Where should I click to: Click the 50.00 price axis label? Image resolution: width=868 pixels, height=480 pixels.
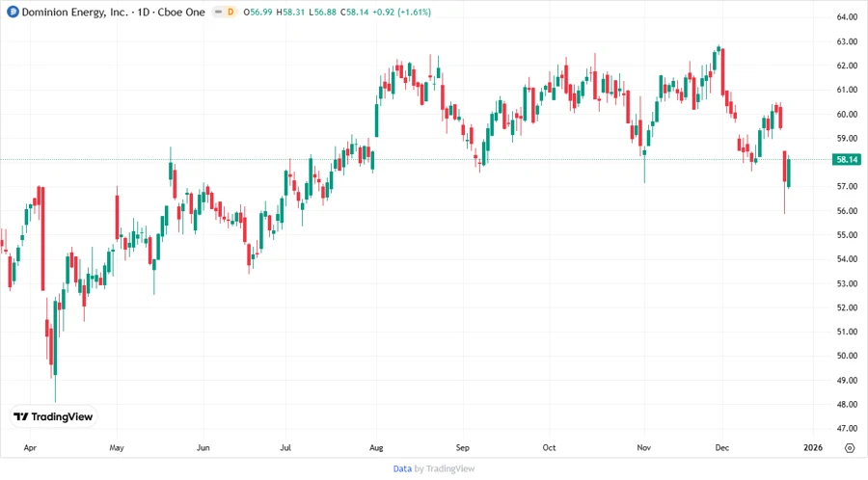pyautogui.click(x=847, y=356)
